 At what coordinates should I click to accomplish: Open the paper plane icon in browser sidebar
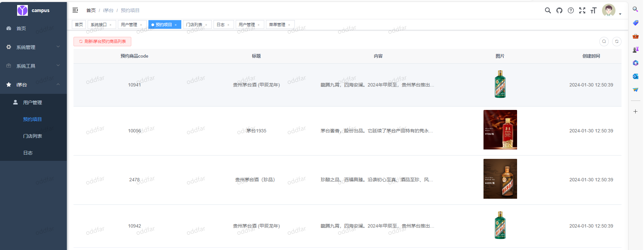point(635,90)
